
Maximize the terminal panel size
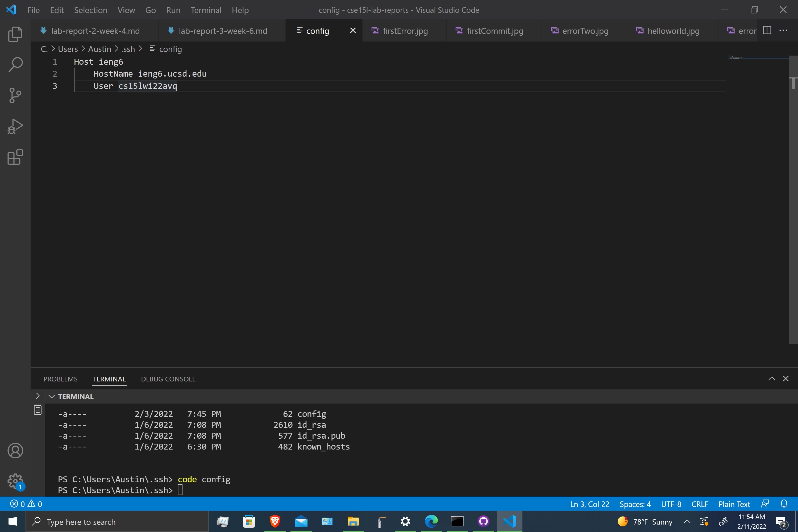772,379
